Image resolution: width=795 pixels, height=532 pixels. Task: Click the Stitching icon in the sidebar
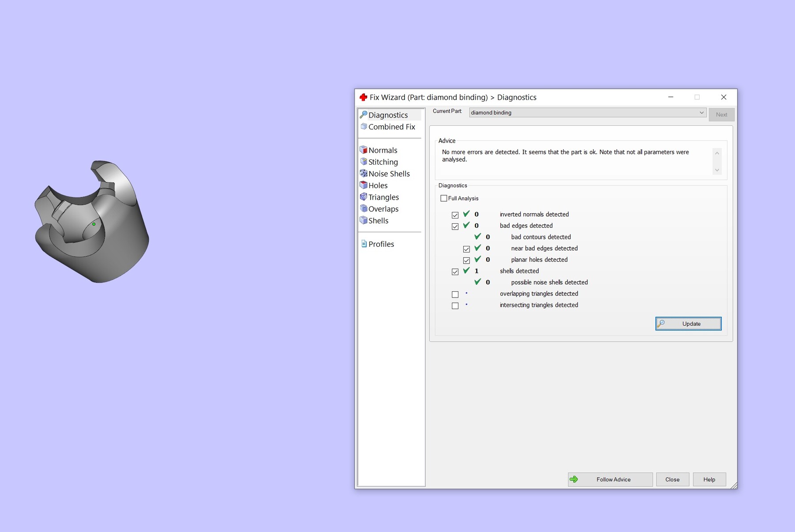(363, 162)
